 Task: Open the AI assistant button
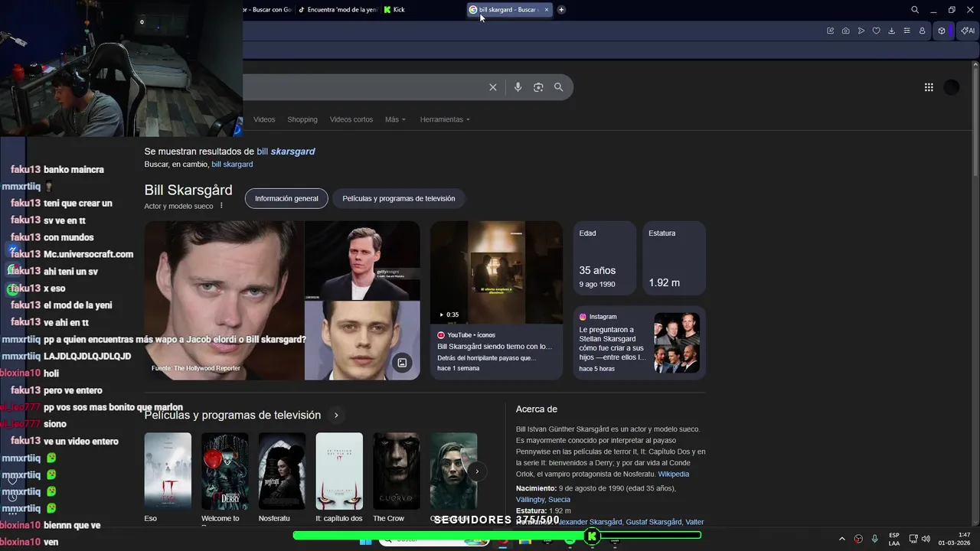[968, 31]
